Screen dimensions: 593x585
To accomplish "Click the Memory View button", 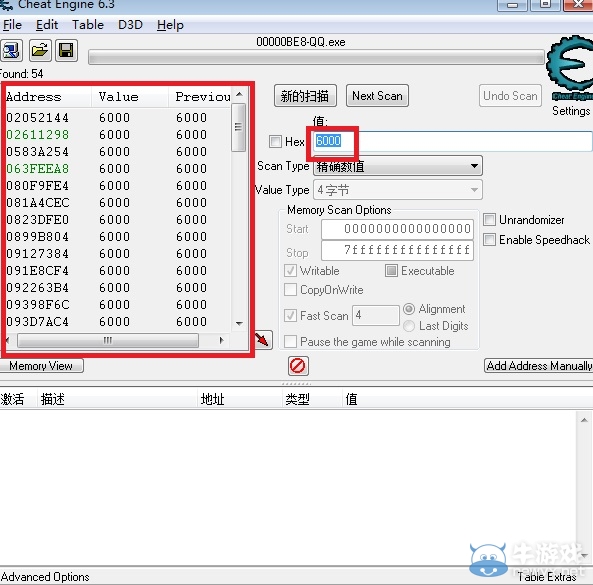I will (x=41, y=366).
